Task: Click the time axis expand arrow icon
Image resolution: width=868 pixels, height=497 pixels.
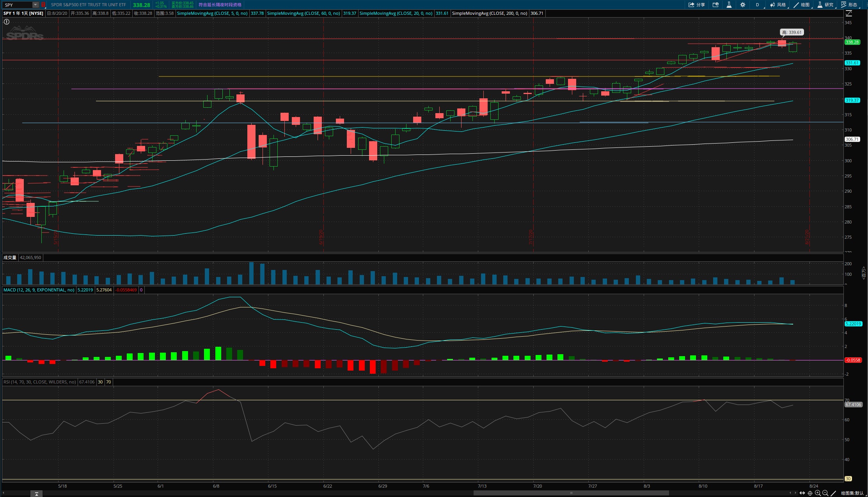Action: point(36,494)
